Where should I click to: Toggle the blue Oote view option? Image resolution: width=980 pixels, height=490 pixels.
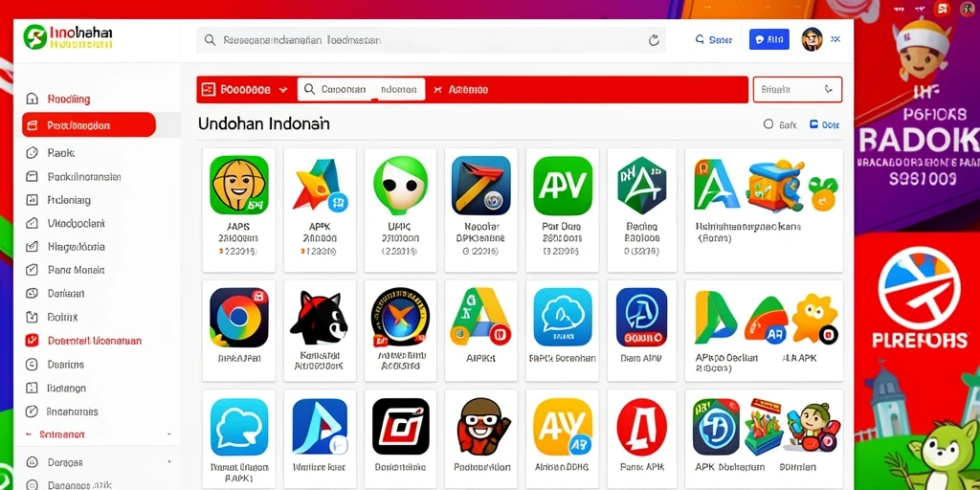(x=824, y=124)
